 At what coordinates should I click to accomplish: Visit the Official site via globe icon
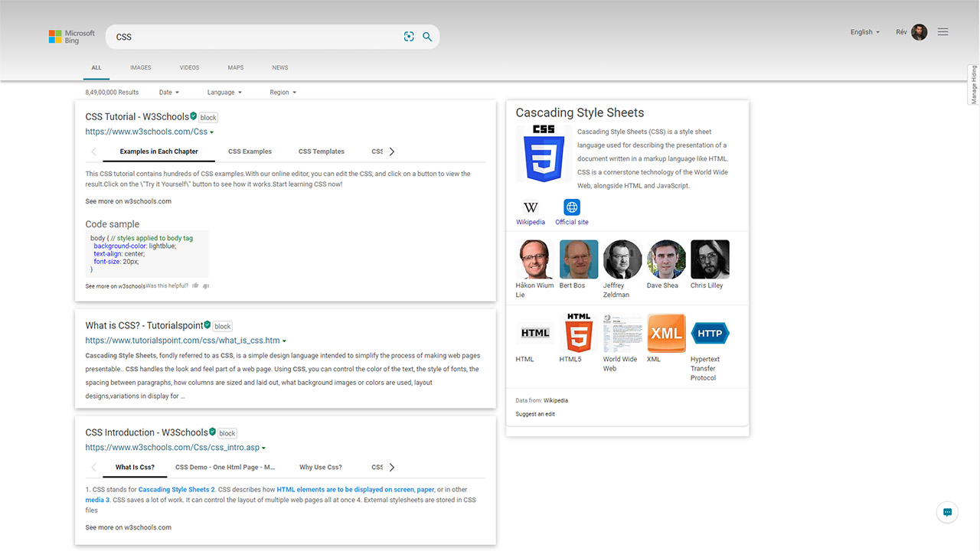(x=571, y=207)
